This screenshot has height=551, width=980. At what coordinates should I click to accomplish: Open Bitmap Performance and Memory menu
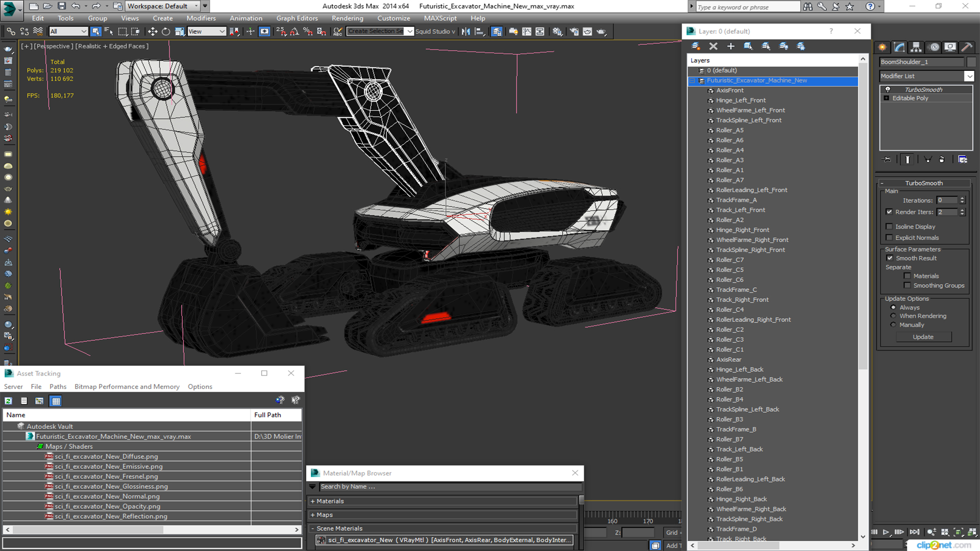(x=127, y=387)
